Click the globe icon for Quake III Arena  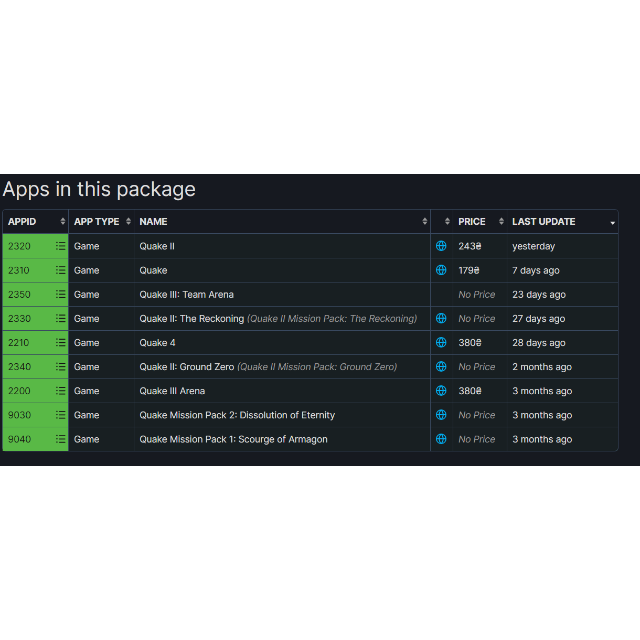[x=441, y=391]
